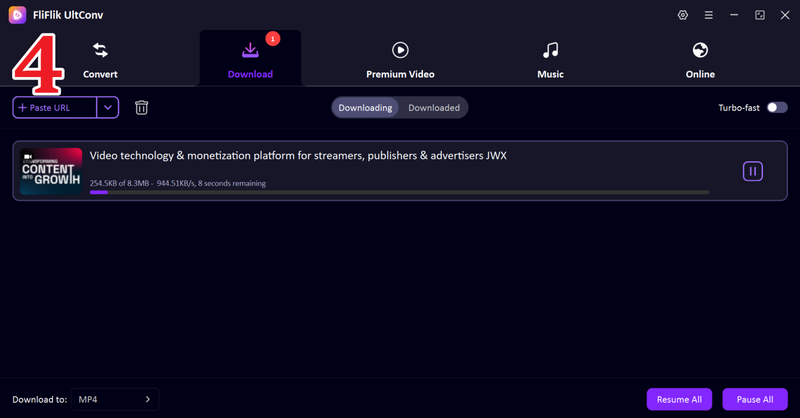Open the hamburger menu in the title bar
This screenshot has height=418, width=800.
click(709, 15)
